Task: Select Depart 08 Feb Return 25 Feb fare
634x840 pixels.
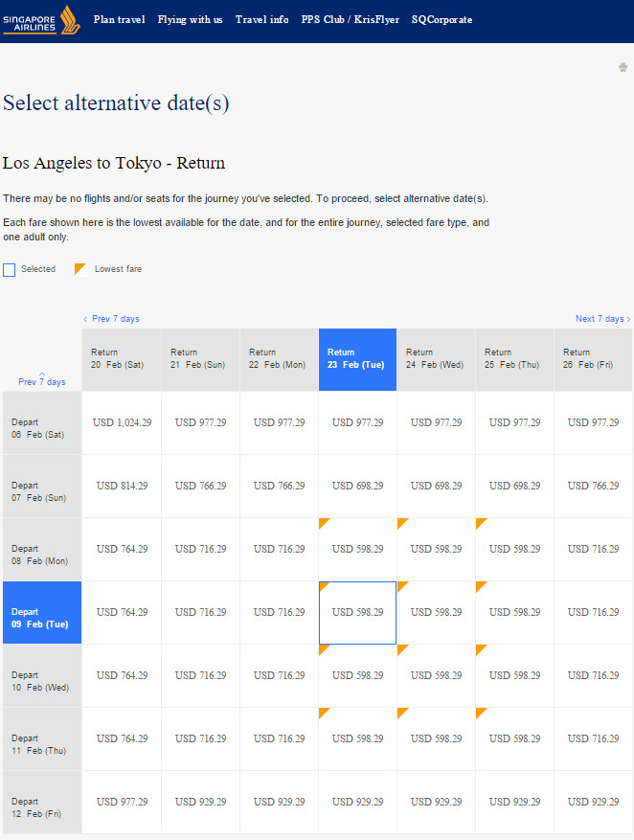Action: point(514,549)
